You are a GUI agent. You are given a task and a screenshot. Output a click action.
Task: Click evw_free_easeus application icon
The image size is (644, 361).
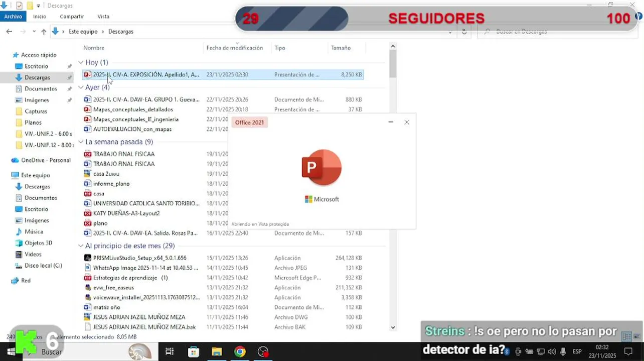point(87,288)
